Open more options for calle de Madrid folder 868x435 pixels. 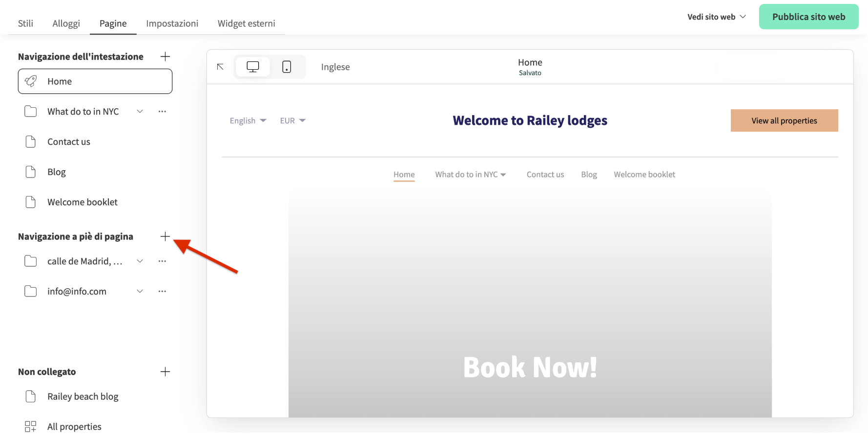click(x=162, y=261)
